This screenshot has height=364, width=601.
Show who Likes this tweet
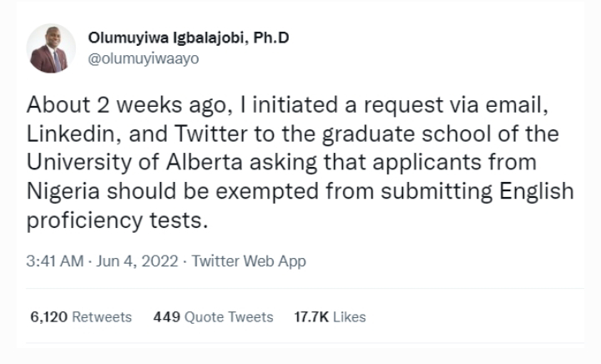(x=351, y=317)
